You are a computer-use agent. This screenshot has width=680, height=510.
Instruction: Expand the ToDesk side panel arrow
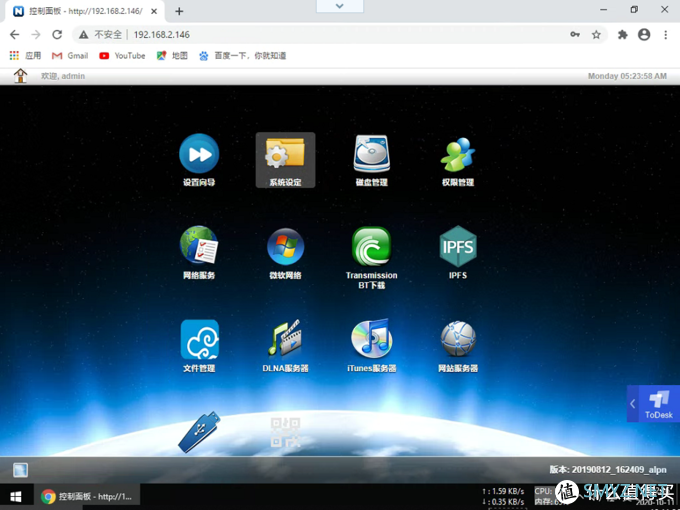633,404
